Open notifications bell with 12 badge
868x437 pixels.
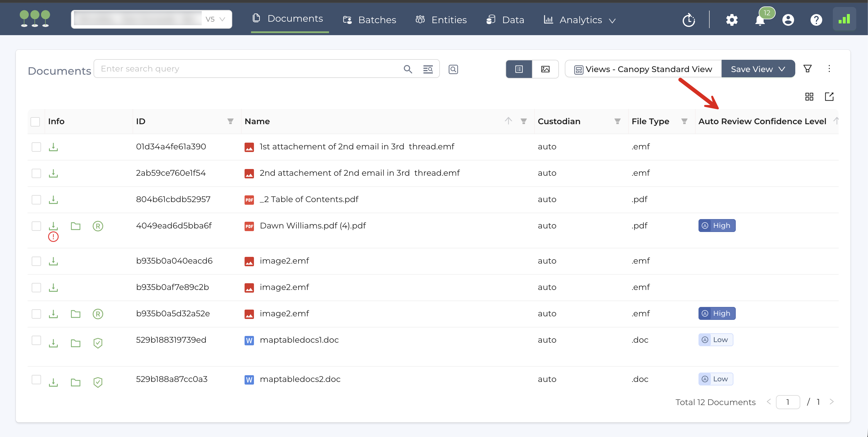pyautogui.click(x=760, y=20)
